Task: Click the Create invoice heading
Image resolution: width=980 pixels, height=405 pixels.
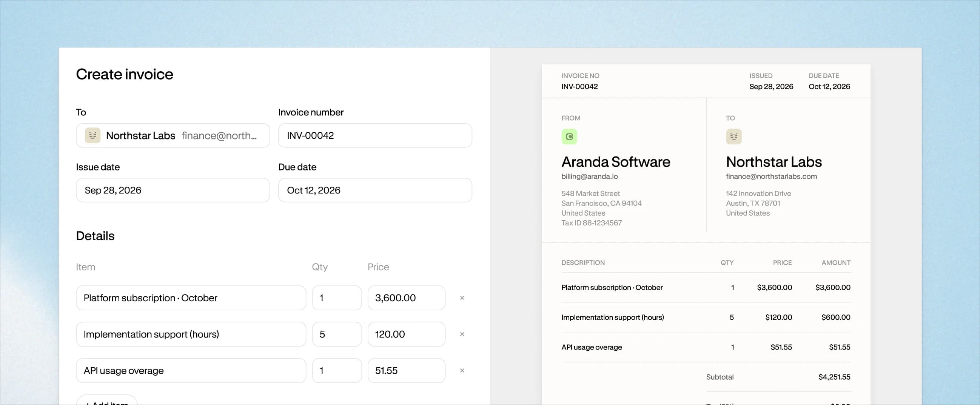Action: [x=125, y=74]
